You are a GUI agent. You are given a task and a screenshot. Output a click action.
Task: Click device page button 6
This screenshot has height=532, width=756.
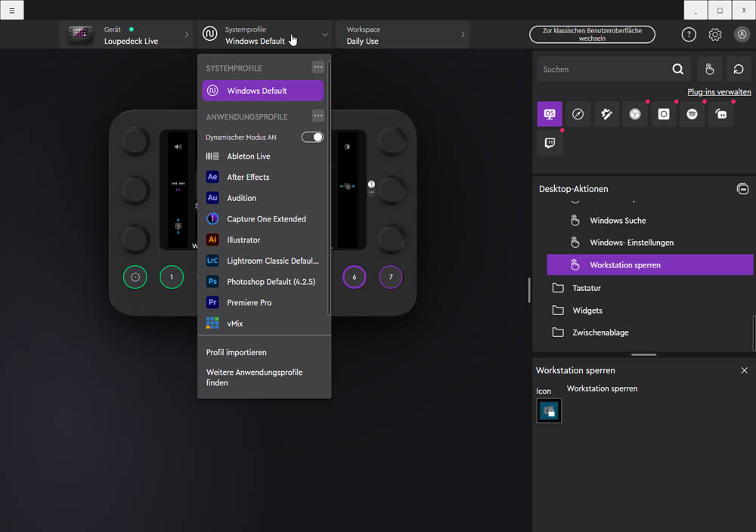tap(355, 277)
